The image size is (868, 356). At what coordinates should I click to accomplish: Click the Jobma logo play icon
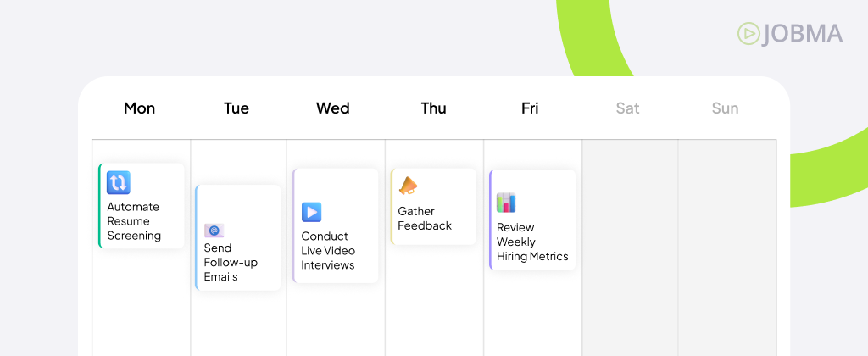click(748, 34)
